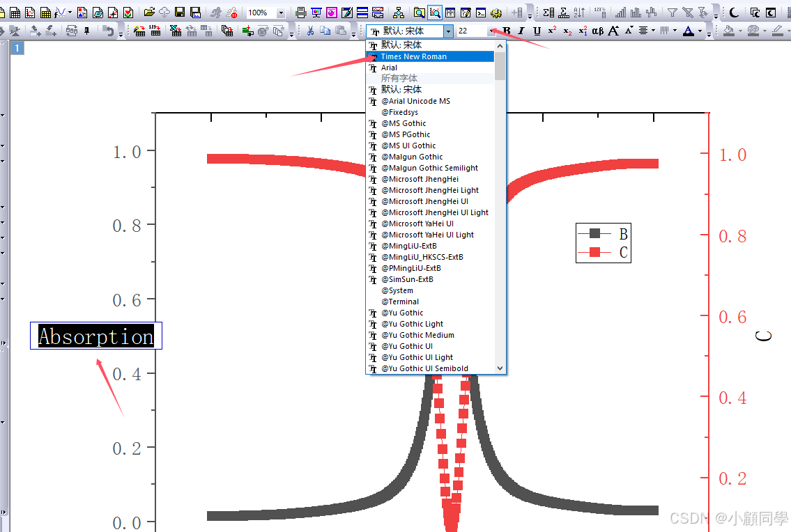The image size is (791, 532).
Task: Toggle superscript x² formatting
Action: coord(552,30)
